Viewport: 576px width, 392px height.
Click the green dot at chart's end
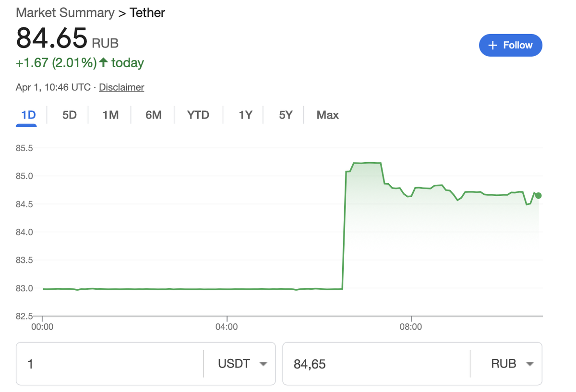coord(538,195)
